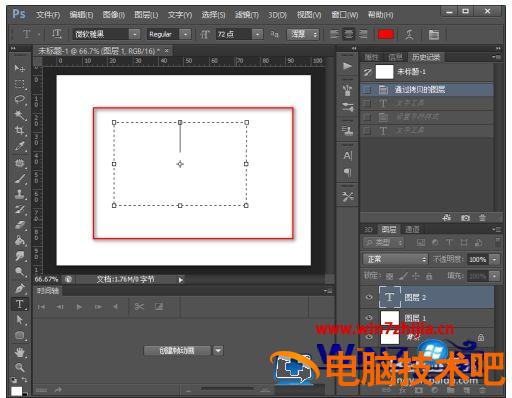Select the Zoom tool
Screen dimensions: 512x398
click(19, 367)
